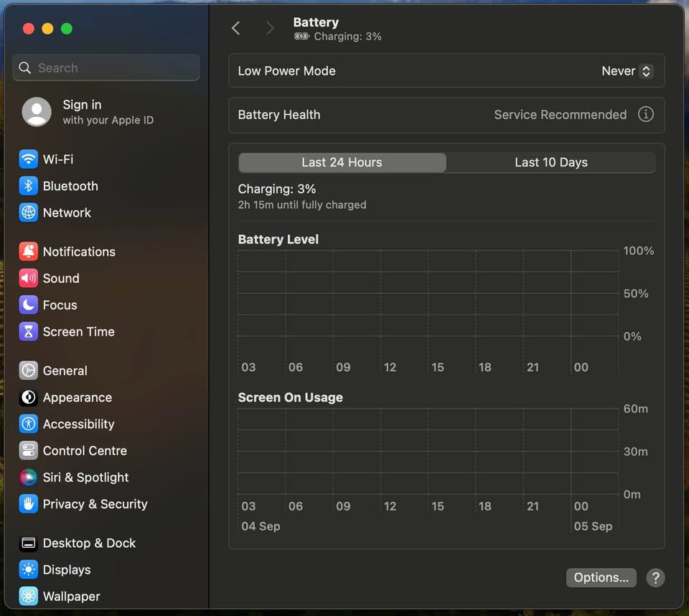
Task: Select the Wallpaper icon
Action: pyautogui.click(x=27, y=596)
